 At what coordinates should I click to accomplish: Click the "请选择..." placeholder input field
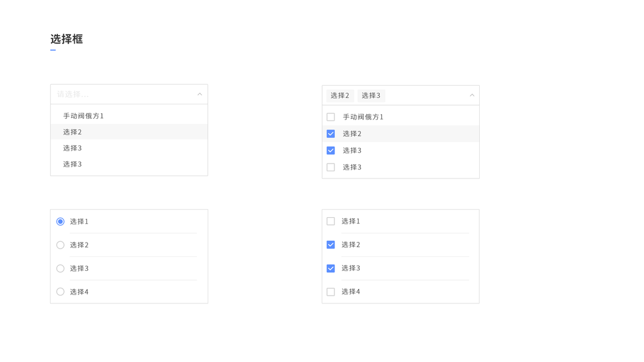121,94
